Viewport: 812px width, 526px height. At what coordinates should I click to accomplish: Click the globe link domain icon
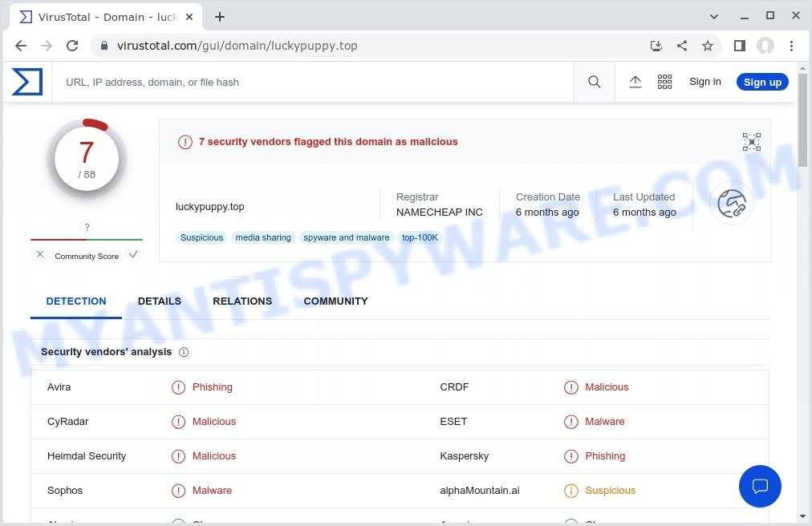[x=731, y=204]
